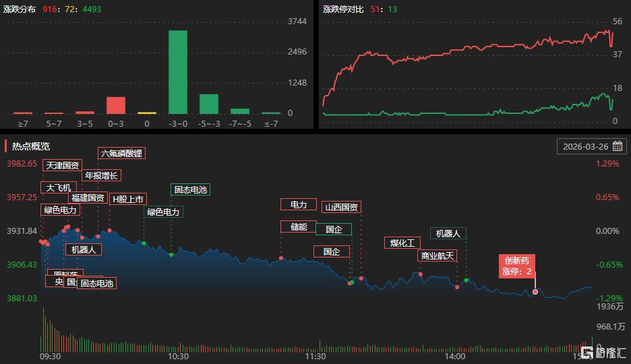
Task: Click the red 0~3 distribution bar
Action: (116, 105)
